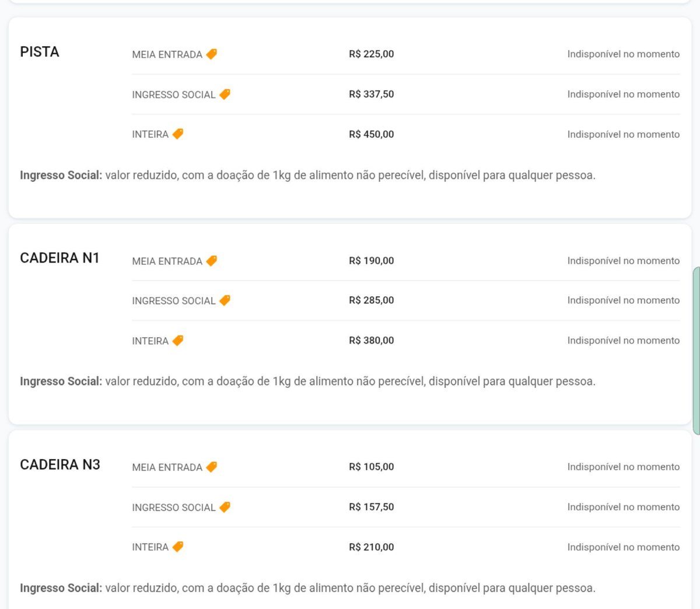
Task: Click tag icon beside CADEIRA N3 Ingresso Social
Action: (x=225, y=507)
